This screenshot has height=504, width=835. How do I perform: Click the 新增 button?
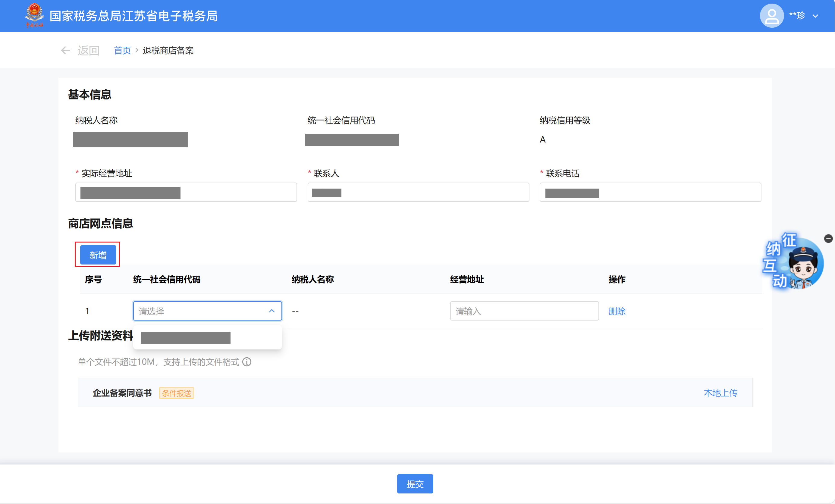click(98, 255)
